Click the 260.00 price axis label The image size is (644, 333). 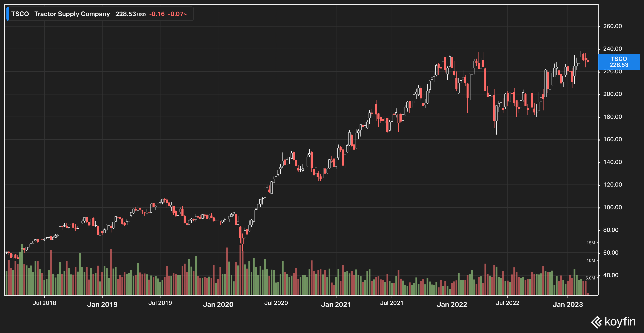point(613,26)
